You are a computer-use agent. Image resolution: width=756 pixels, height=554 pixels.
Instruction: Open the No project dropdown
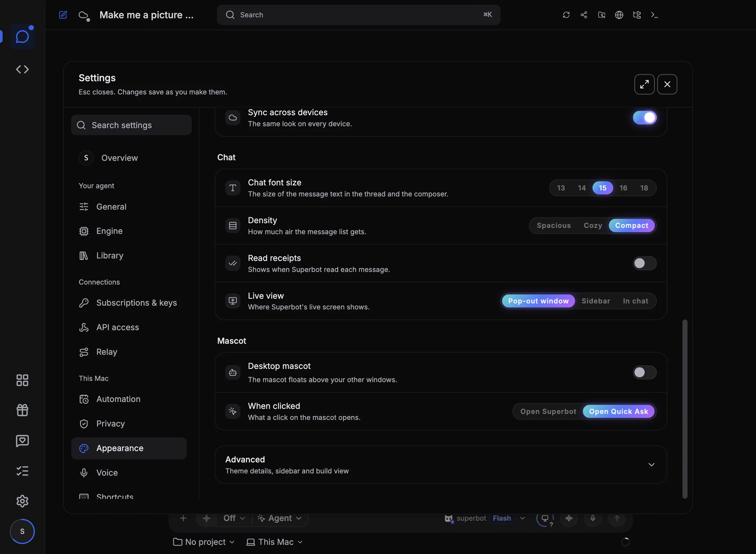(204, 542)
